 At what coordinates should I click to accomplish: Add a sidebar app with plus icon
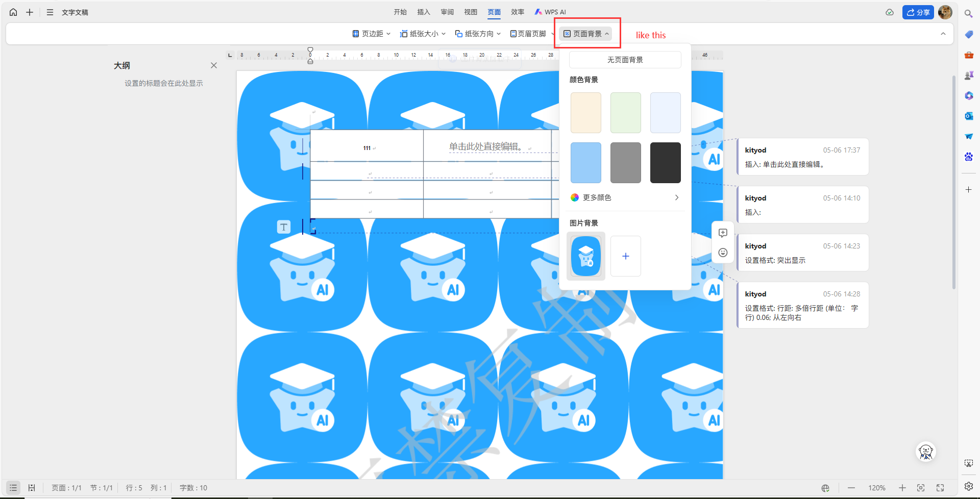968,189
